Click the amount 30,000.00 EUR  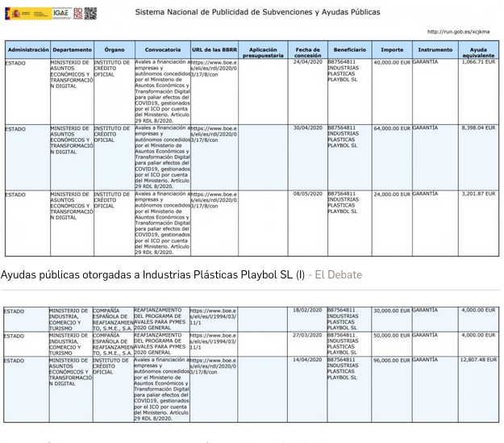(x=391, y=311)
